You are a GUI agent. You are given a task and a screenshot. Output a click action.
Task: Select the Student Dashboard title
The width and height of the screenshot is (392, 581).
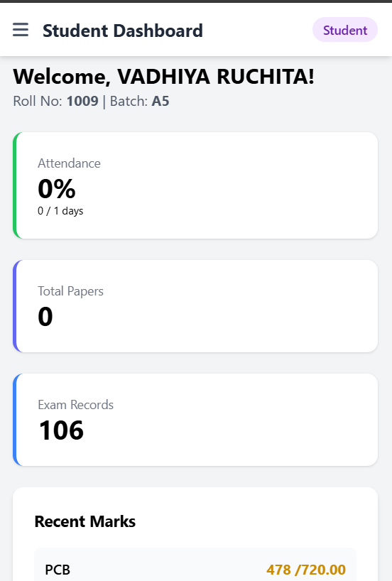[123, 31]
